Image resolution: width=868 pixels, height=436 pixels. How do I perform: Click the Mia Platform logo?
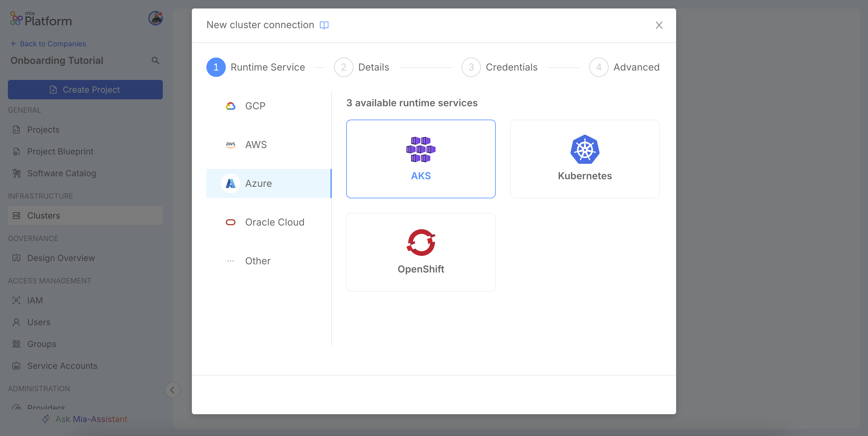pos(41,18)
